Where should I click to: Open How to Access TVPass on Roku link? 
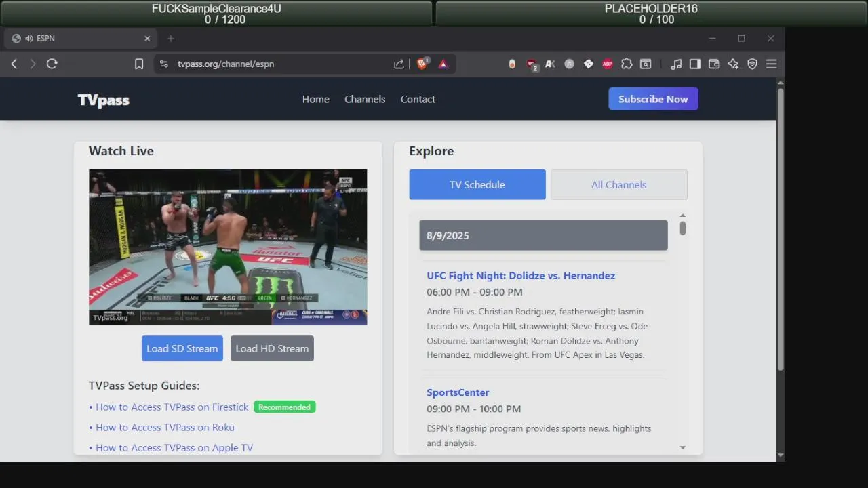165,428
